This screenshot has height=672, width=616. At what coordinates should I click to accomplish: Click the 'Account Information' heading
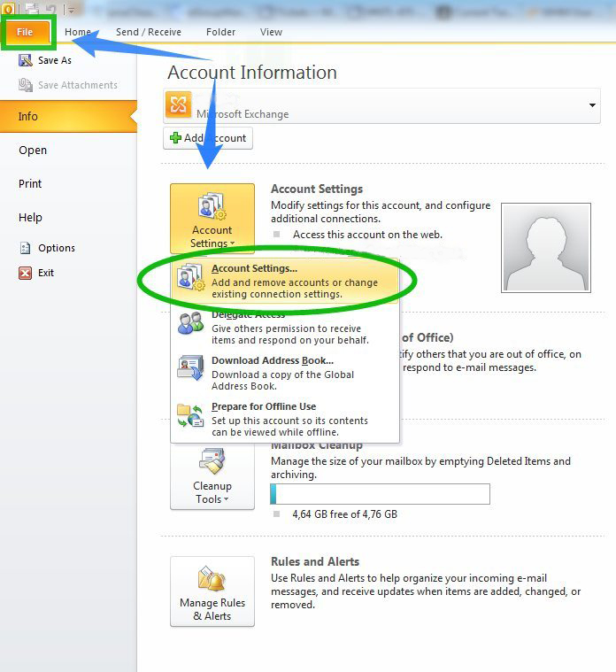252,72
